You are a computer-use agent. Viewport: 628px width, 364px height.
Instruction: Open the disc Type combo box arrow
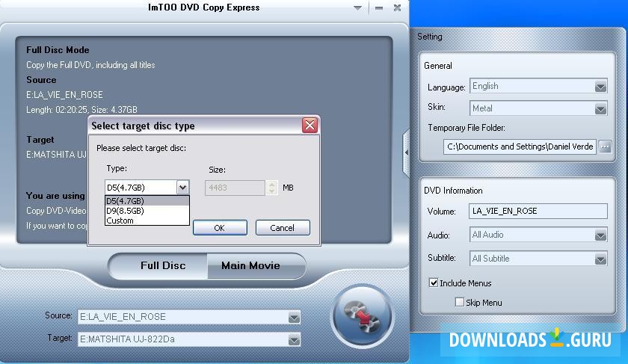[x=182, y=187]
